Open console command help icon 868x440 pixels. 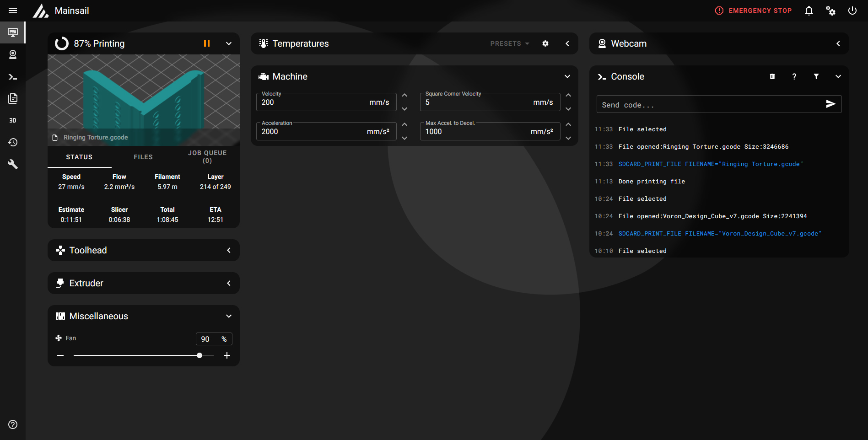point(794,76)
